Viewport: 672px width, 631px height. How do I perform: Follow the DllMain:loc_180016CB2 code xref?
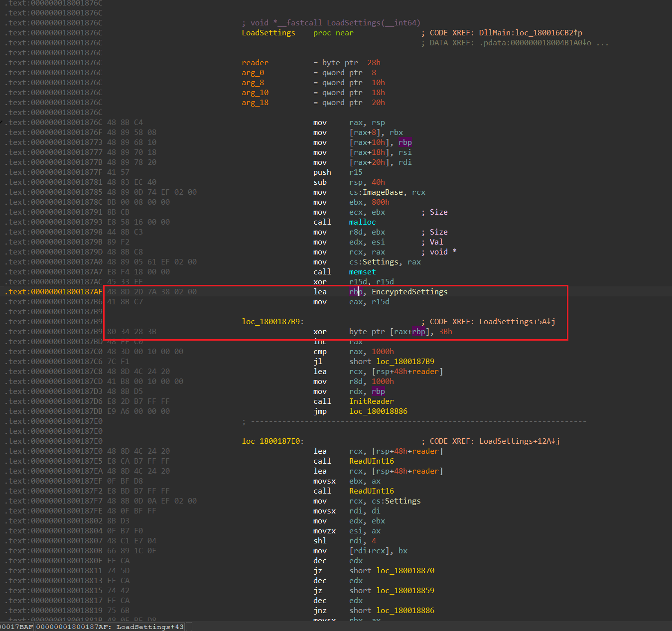pyautogui.click(x=530, y=33)
